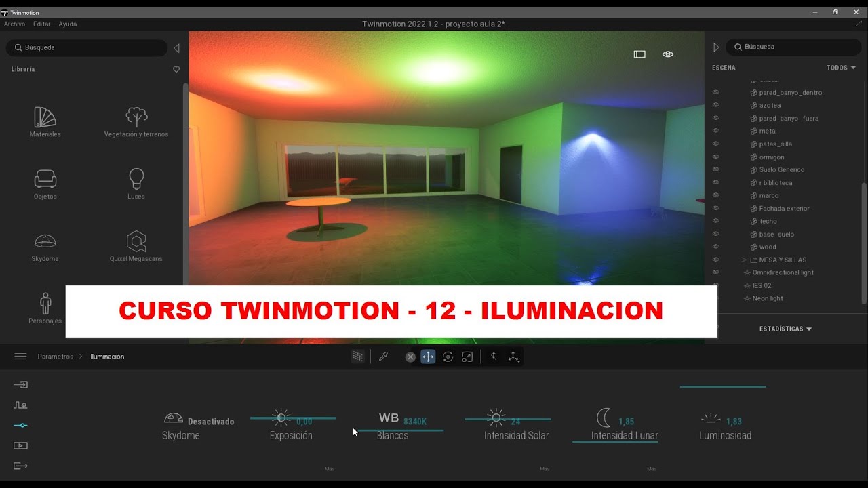Hide pared_banyo_dentro with its eye icon
Viewport: 868px width, 488px height.
click(x=715, y=92)
